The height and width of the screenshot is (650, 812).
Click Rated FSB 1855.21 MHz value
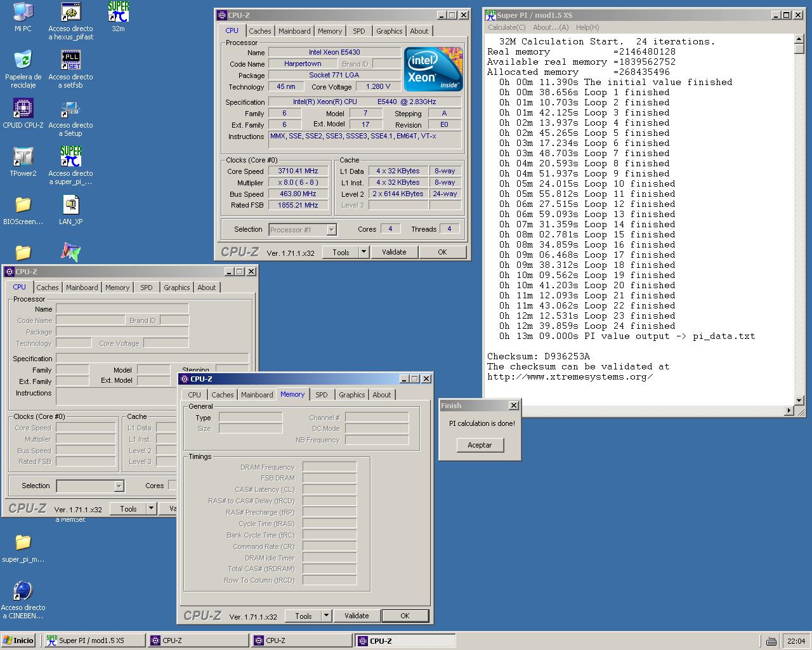point(298,205)
